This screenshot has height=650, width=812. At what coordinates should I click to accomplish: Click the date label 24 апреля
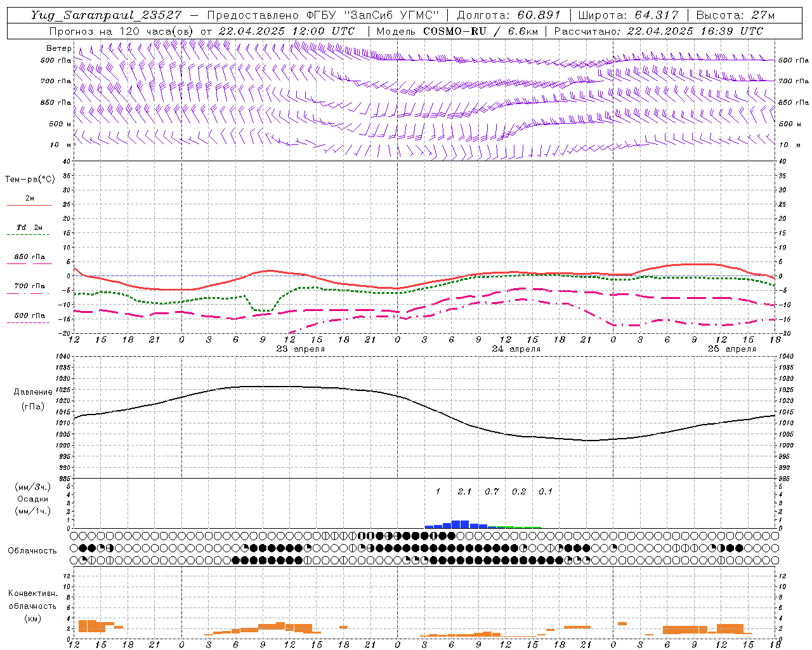pyautogui.click(x=516, y=349)
